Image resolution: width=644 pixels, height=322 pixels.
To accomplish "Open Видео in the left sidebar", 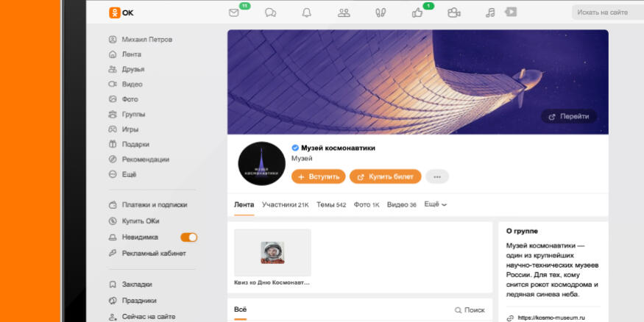I will (125, 84).
